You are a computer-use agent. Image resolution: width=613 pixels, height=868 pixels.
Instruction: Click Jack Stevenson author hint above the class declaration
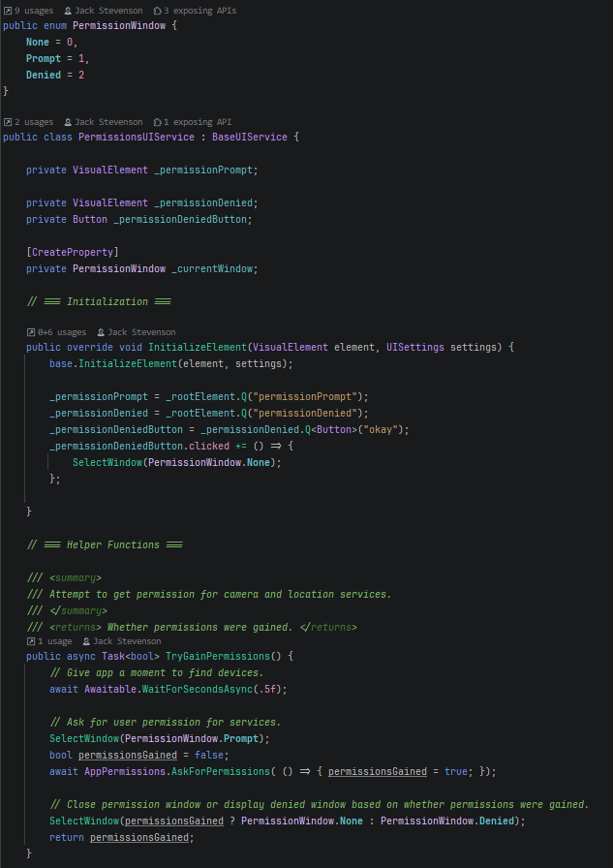pos(104,122)
